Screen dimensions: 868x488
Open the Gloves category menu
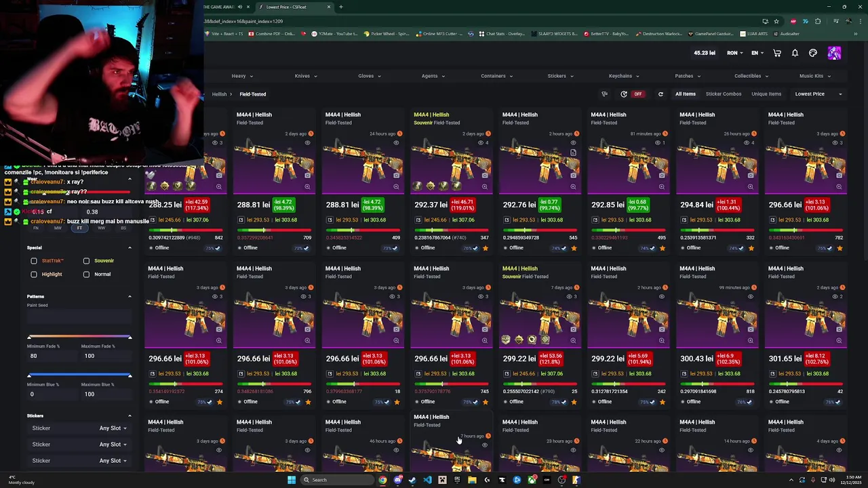tap(370, 76)
